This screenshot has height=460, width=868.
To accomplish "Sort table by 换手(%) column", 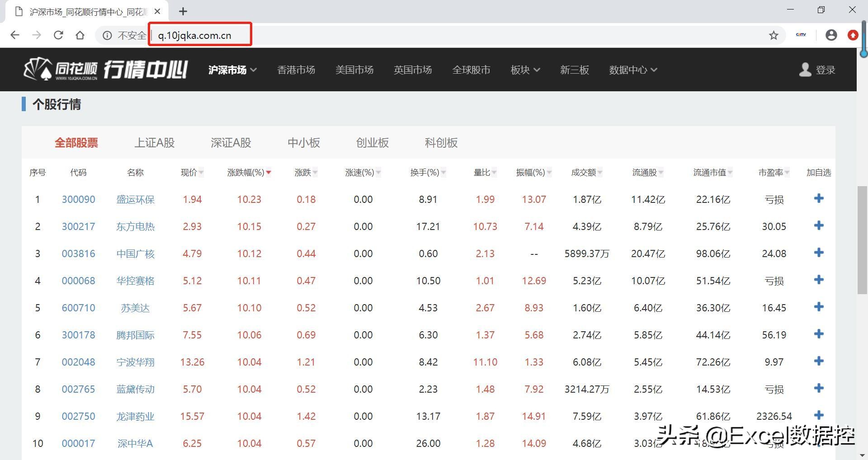I will point(428,172).
